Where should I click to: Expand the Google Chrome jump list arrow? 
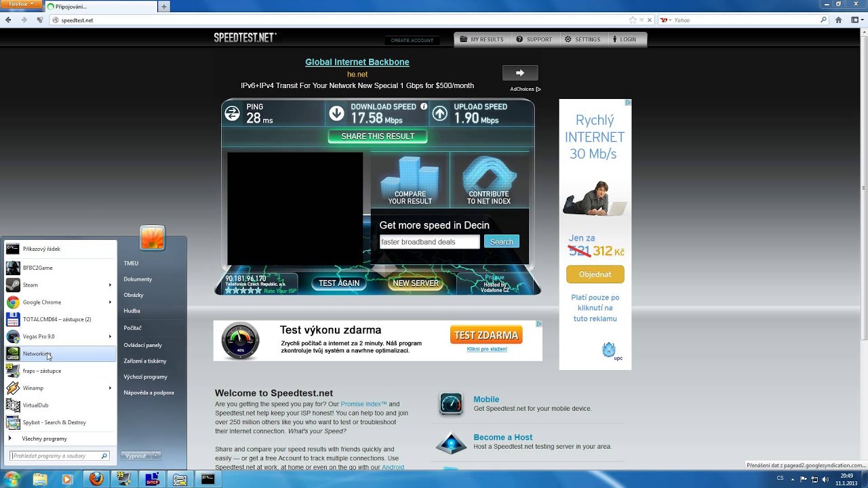(x=110, y=302)
